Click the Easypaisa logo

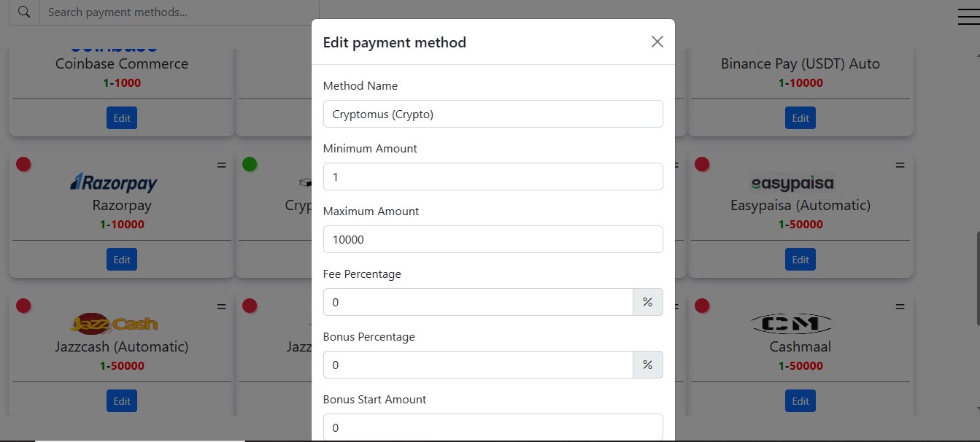[x=792, y=182]
